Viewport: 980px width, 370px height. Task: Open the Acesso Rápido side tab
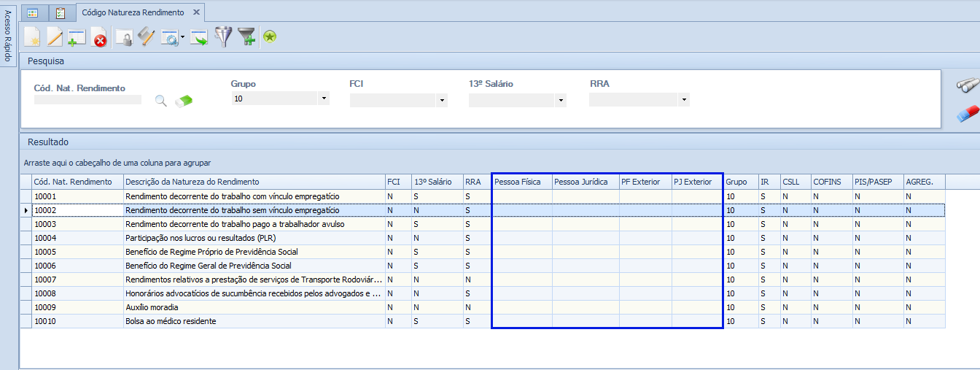[x=7, y=36]
